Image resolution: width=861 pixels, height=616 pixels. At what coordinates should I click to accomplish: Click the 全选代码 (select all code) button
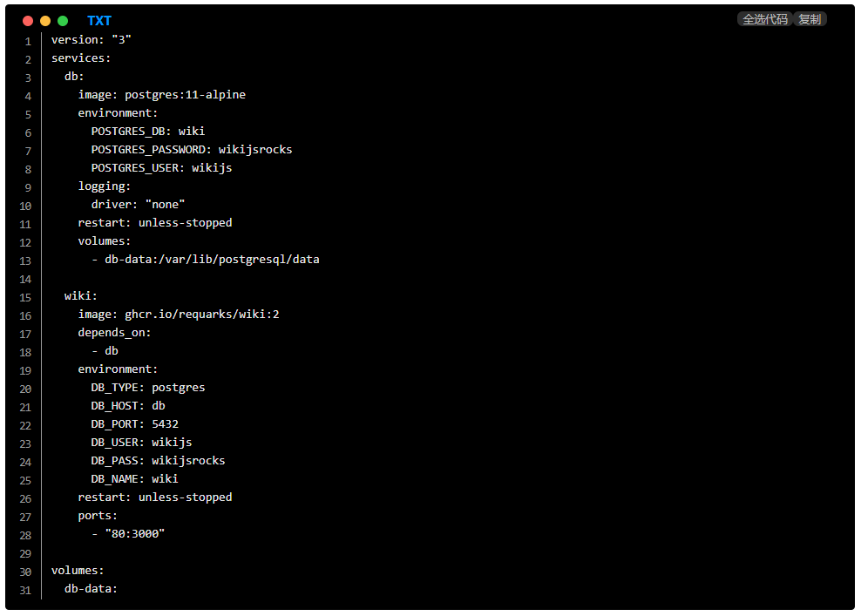(764, 19)
